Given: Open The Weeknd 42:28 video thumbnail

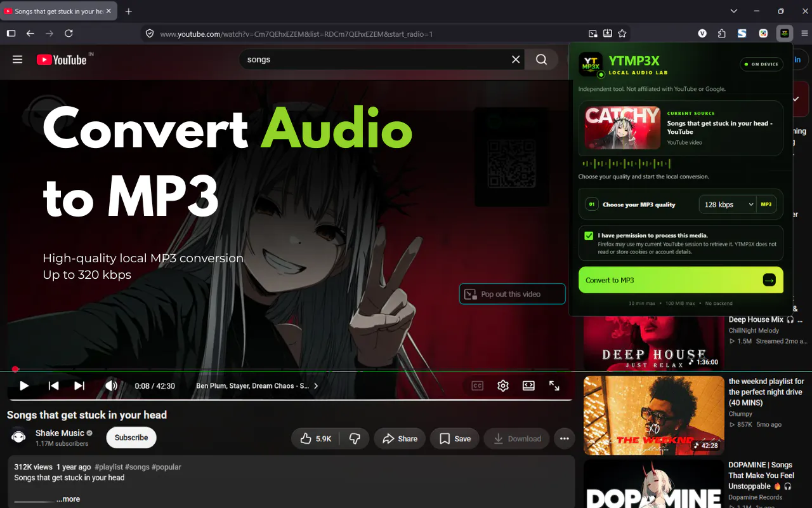Looking at the screenshot, I should click(x=653, y=415).
